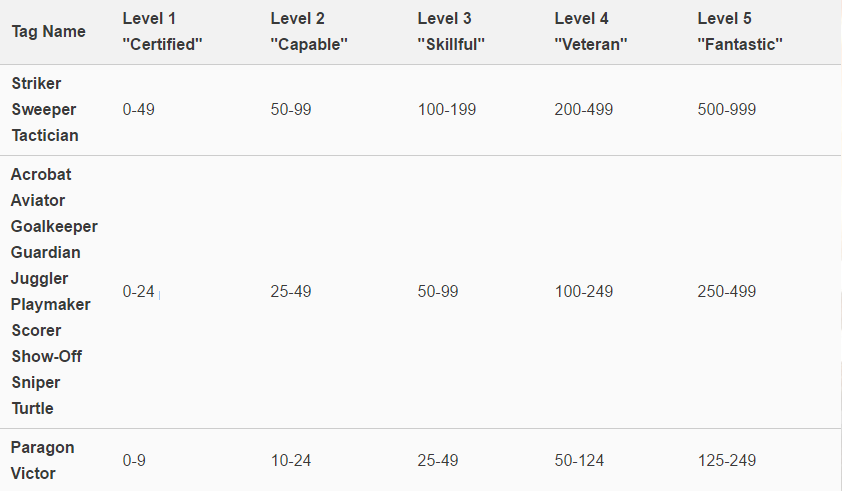
Task: Click the Paragon tag name
Action: pyautogui.click(x=43, y=447)
